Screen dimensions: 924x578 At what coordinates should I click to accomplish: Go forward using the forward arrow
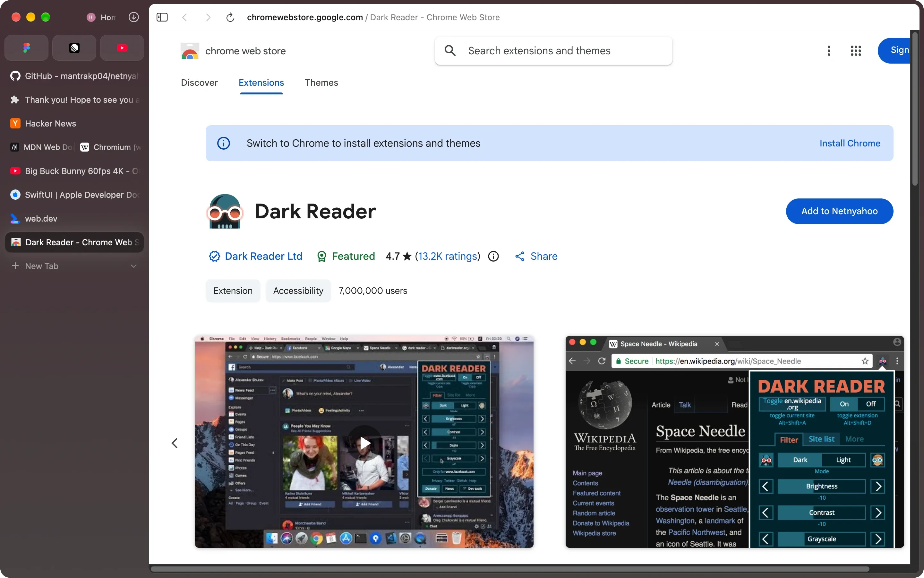[x=208, y=17]
